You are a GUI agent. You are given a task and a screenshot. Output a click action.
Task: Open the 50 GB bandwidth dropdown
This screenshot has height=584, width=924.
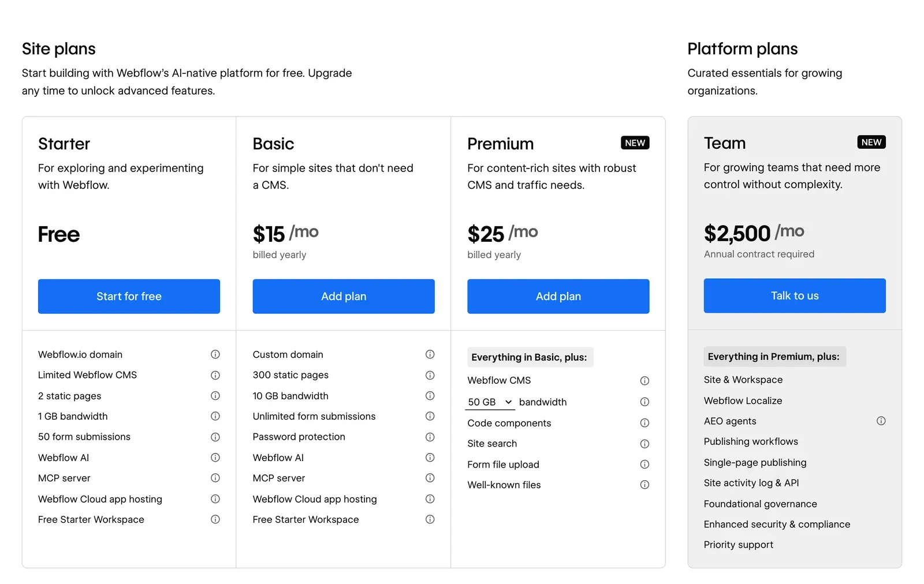(x=490, y=402)
